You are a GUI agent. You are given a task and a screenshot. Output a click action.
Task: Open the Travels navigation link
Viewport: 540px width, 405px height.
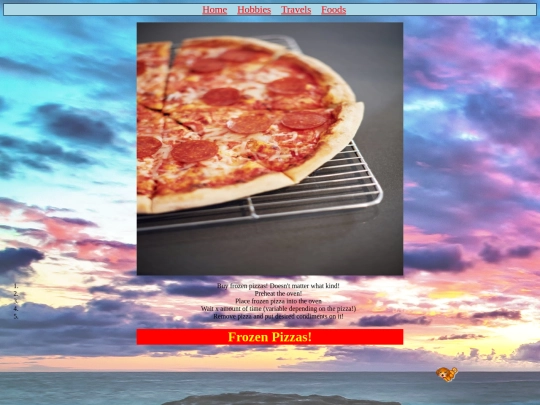(x=296, y=10)
